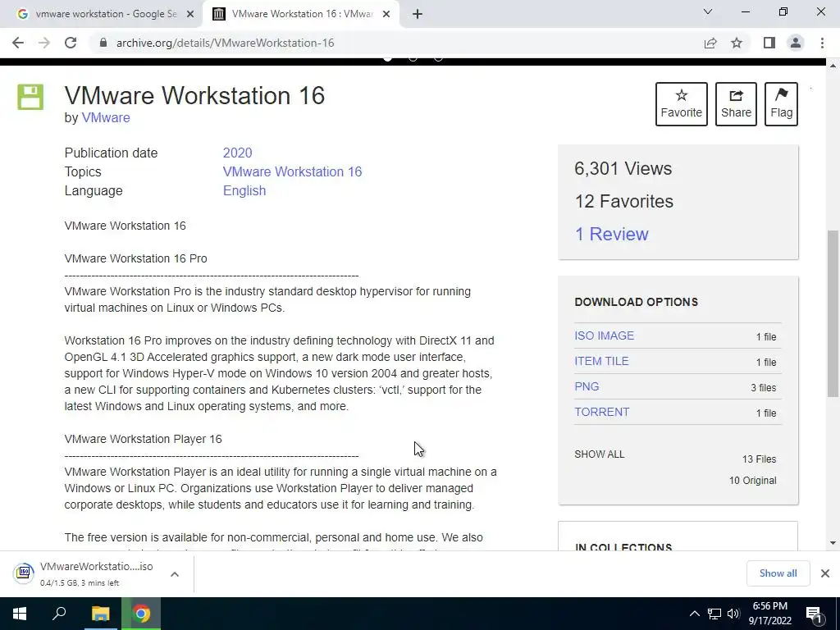Close the Google search tab
This screenshot has width=840, height=630.
(x=190, y=15)
